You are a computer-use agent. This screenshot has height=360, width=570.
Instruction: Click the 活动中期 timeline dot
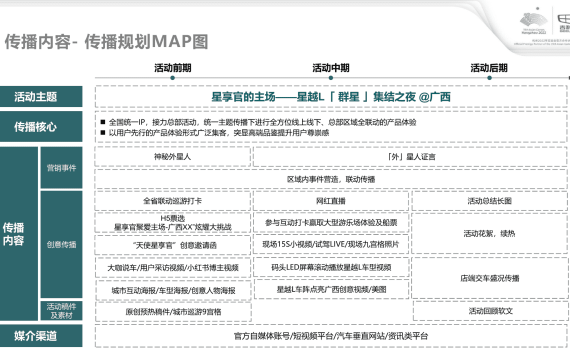pyautogui.click(x=331, y=78)
